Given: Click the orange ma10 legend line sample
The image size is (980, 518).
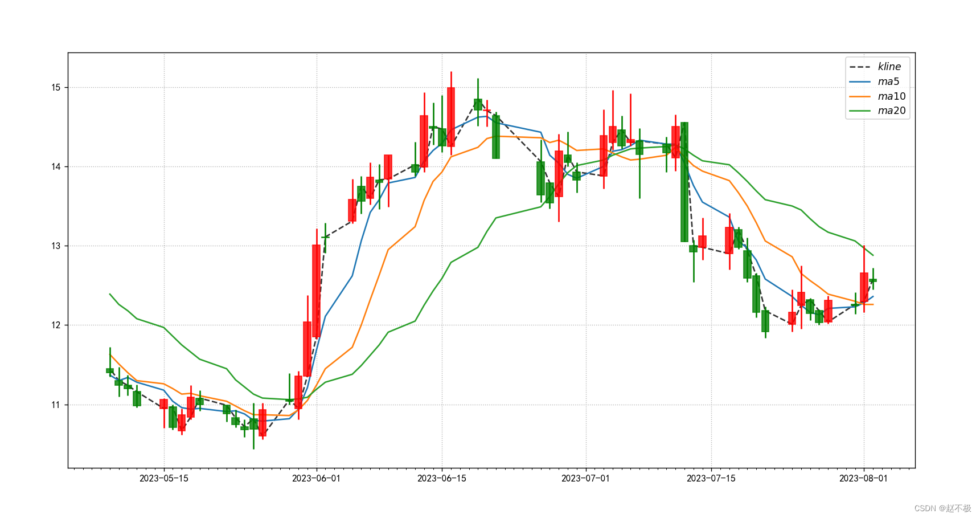Looking at the screenshot, I should (x=860, y=97).
